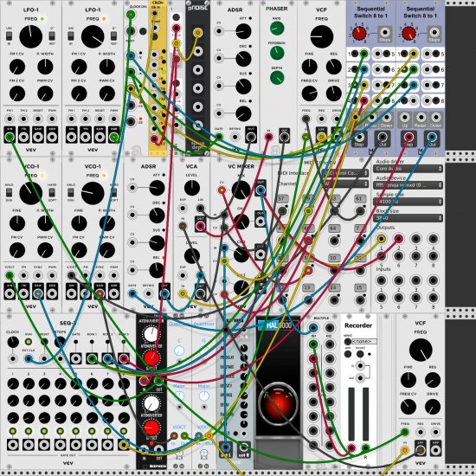The width and height of the screenshot is (476, 476).
Task: Click the FM1 input jack on left LFO-1
Action: [10, 119]
